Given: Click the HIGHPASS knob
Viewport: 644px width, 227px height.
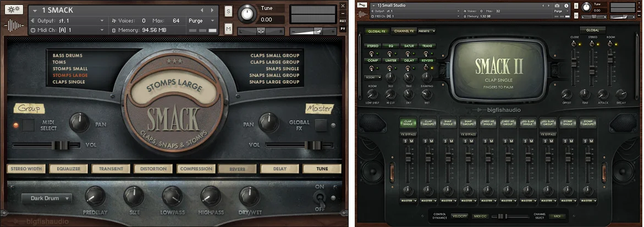Looking at the screenshot, I should coord(211,196).
